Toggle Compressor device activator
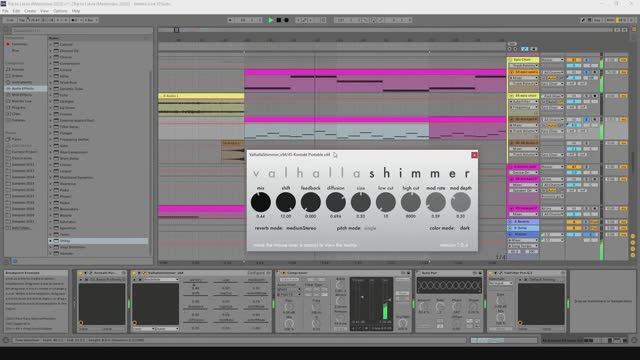 coord(278,273)
